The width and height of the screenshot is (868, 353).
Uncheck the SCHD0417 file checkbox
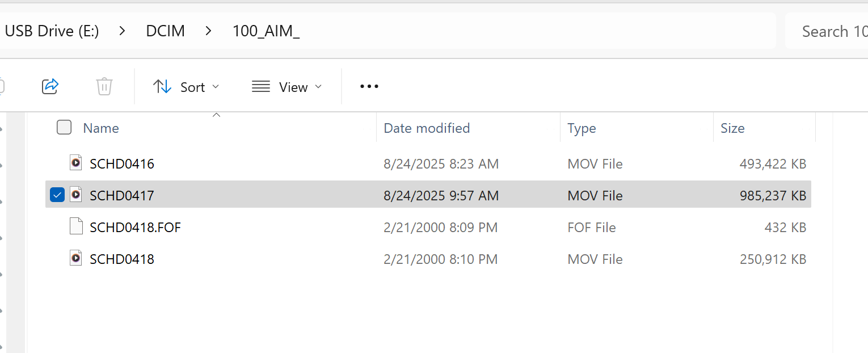pos(57,195)
